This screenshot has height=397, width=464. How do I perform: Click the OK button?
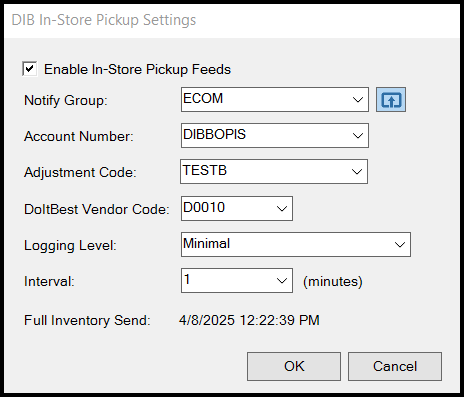tap(294, 366)
